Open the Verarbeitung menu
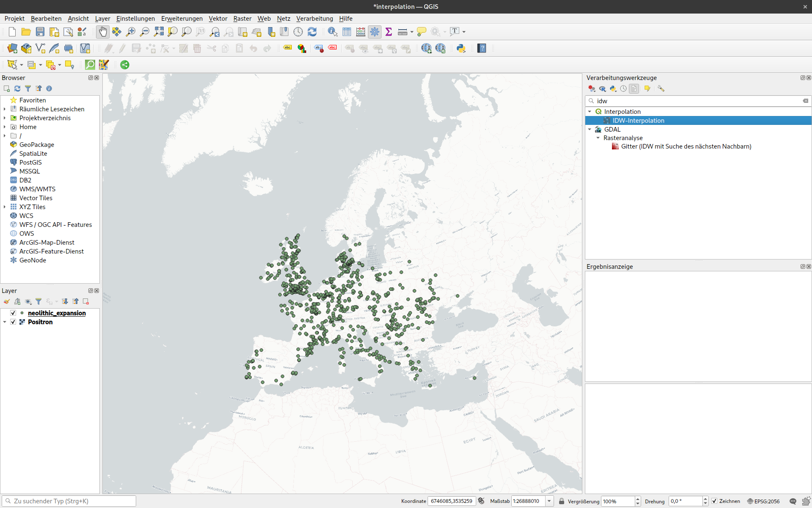812x508 pixels. [314, 19]
